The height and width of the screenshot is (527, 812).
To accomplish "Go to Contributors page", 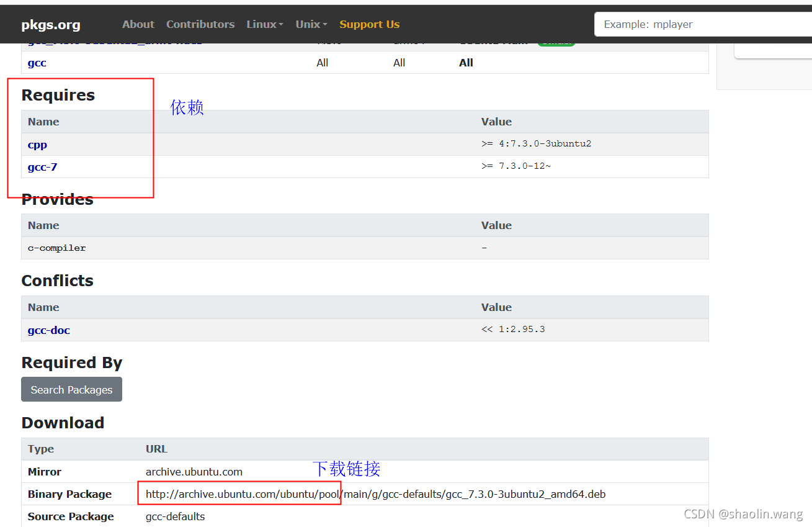I will click(200, 24).
